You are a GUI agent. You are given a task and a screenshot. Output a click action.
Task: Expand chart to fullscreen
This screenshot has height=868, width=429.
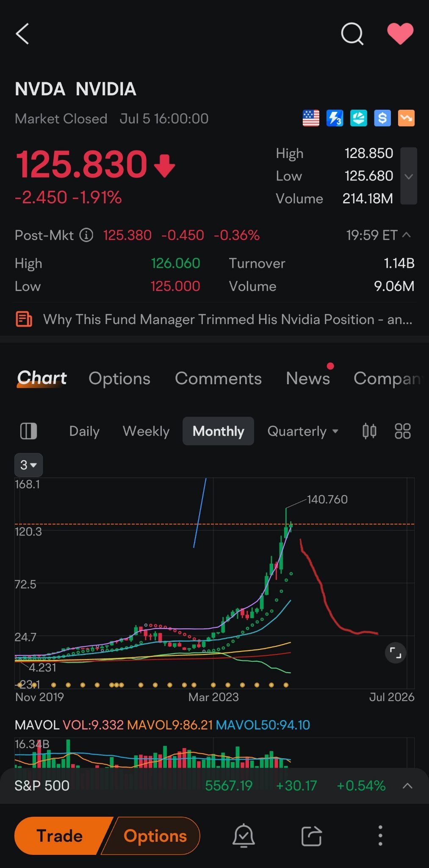tap(395, 653)
